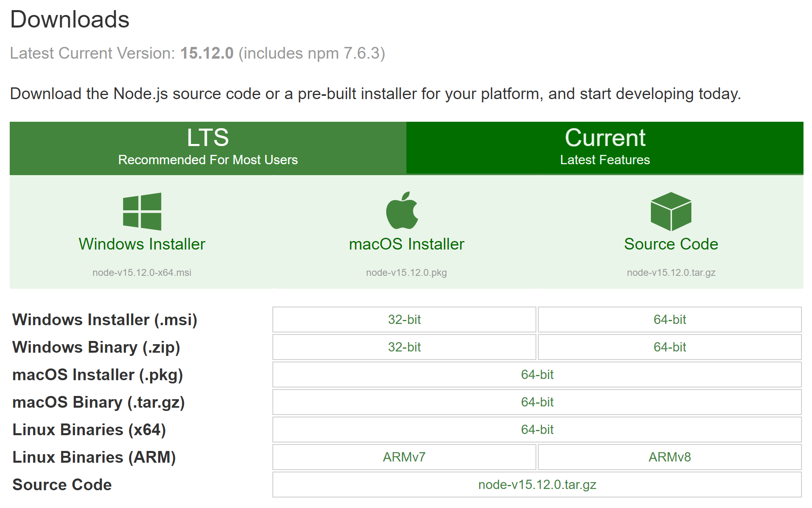Open the macOS Installer link

(x=406, y=244)
